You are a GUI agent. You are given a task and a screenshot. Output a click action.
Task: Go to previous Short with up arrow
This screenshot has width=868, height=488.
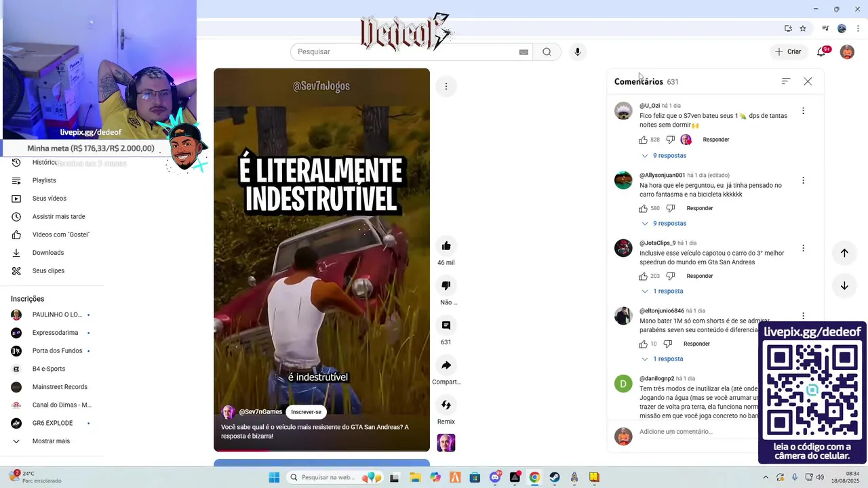[x=844, y=253]
